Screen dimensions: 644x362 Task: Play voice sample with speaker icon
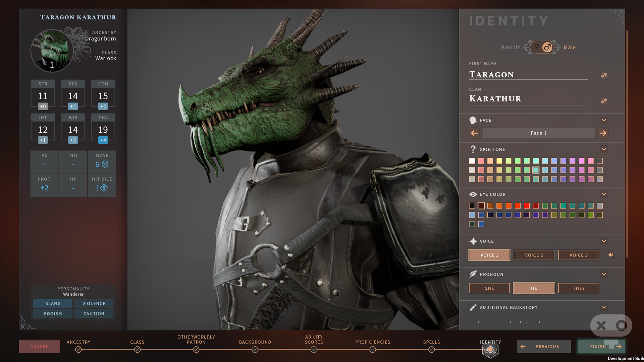pos(611,255)
